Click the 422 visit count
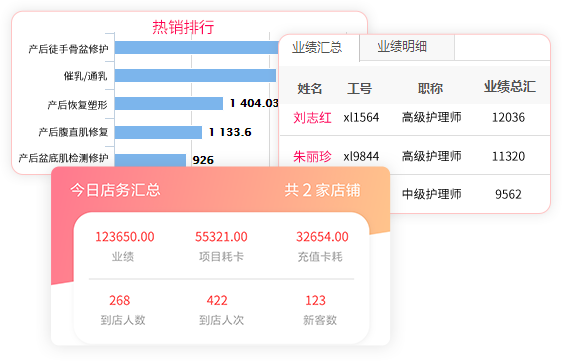The image size is (562, 361). pos(217,300)
